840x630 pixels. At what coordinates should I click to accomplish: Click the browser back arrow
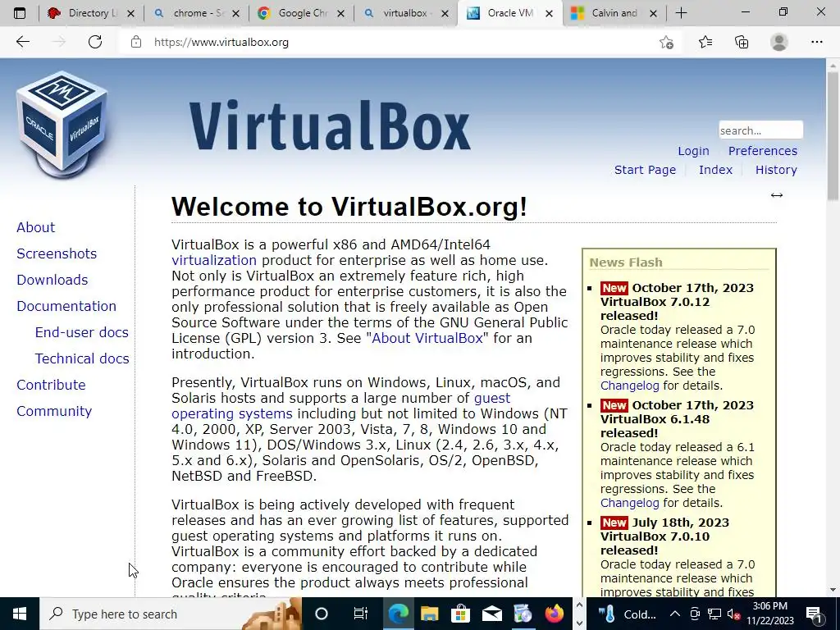point(22,42)
